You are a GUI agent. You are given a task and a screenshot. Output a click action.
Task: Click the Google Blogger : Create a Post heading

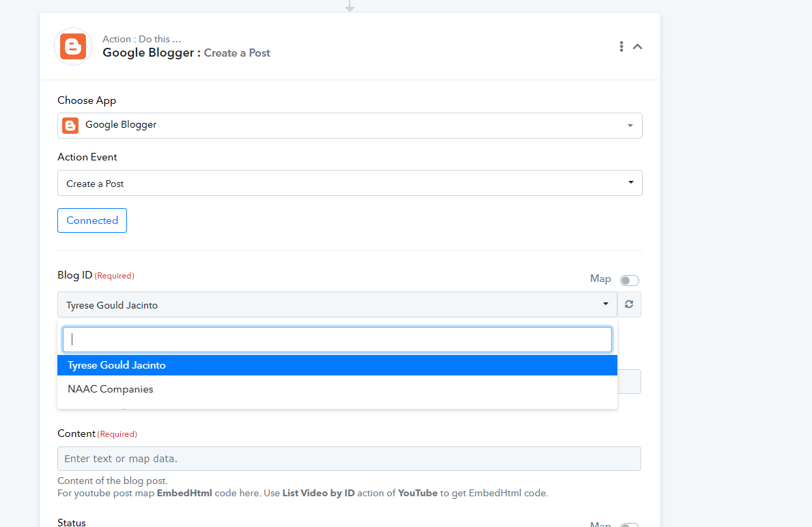[186, 53]
